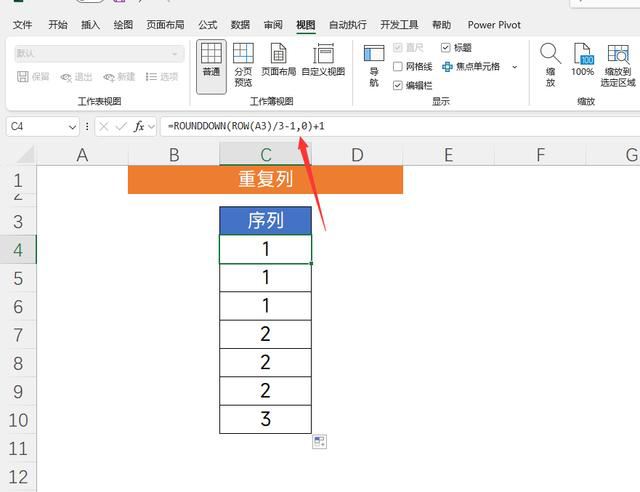The height and width of the screenshot is (492, 640).
Task: Click the blue 序列 header cell
Action: coord(265,220)
